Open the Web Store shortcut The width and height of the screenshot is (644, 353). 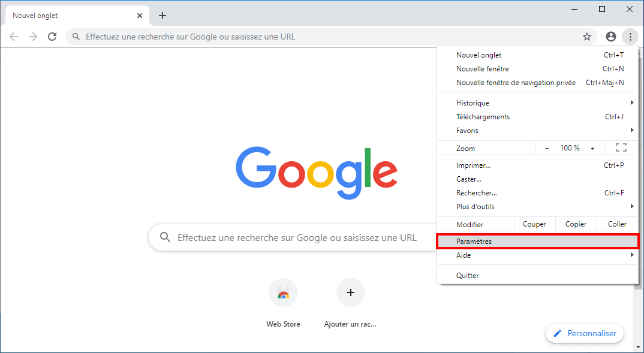tap(284, 303)
